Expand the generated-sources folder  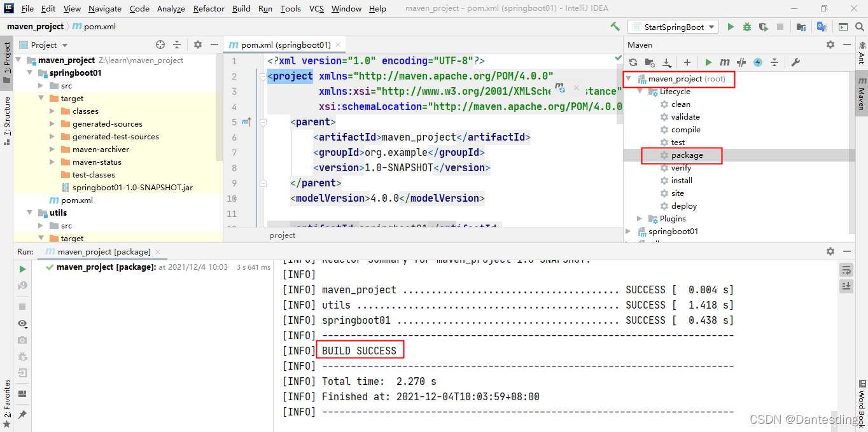tap(52, 124)
